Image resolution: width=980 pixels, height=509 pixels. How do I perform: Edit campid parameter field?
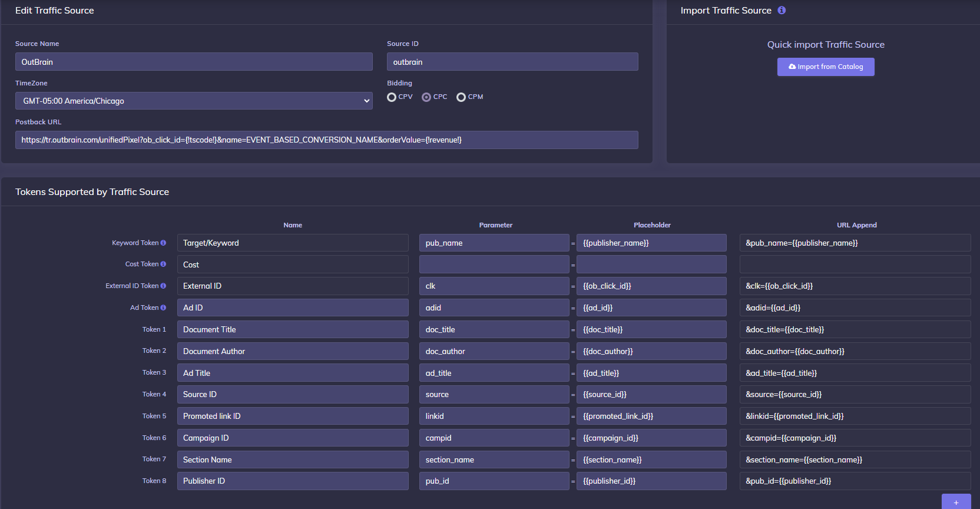[494, 438]
